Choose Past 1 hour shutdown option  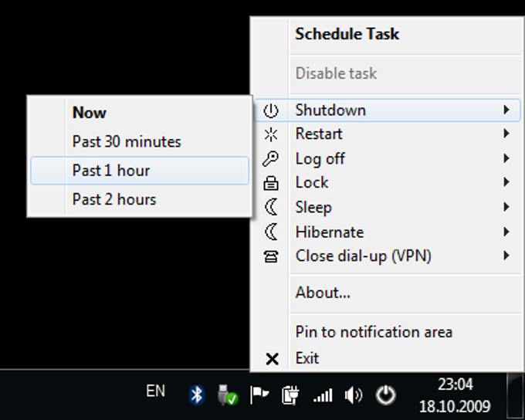point(140,171)
